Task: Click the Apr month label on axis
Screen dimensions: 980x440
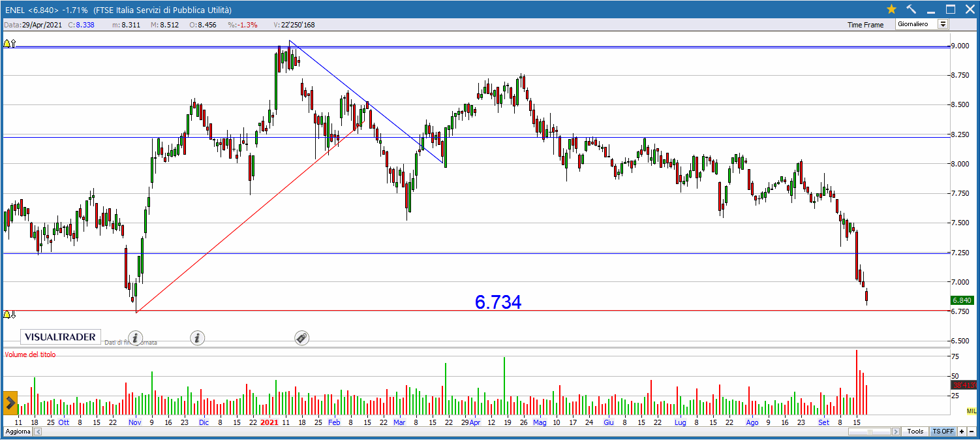Action: pos(474,422)
